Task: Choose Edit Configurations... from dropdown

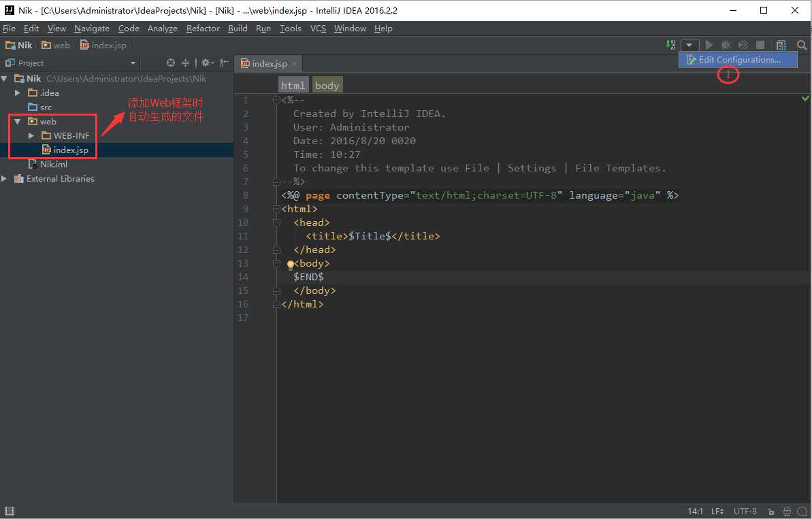Action: pos(738,60)
